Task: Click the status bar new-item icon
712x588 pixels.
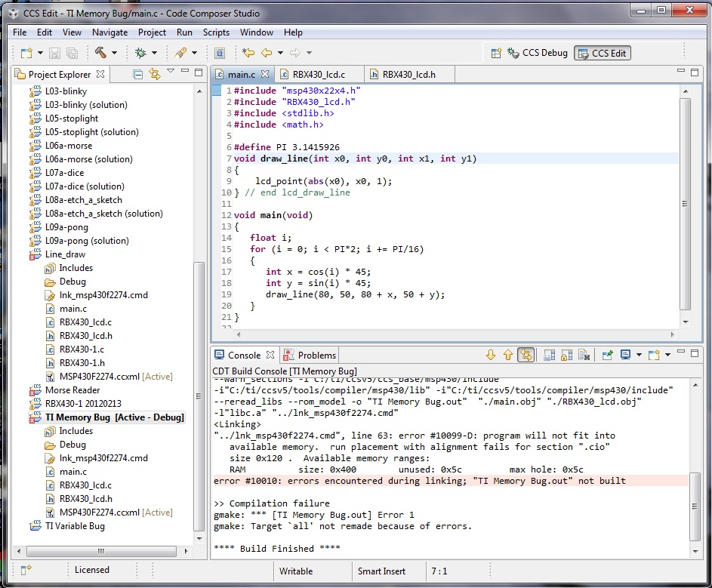Action: pyautogui.click(x=26, y=569)
